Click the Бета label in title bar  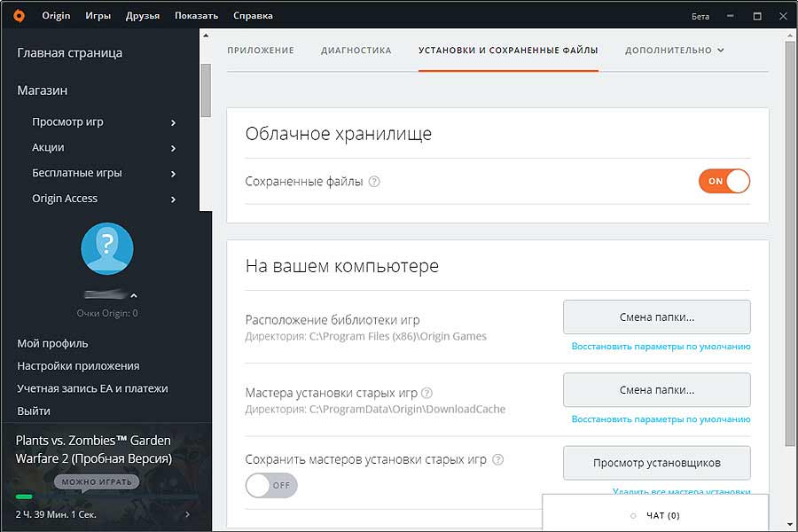pyautogui.click(x=700, y=16)
